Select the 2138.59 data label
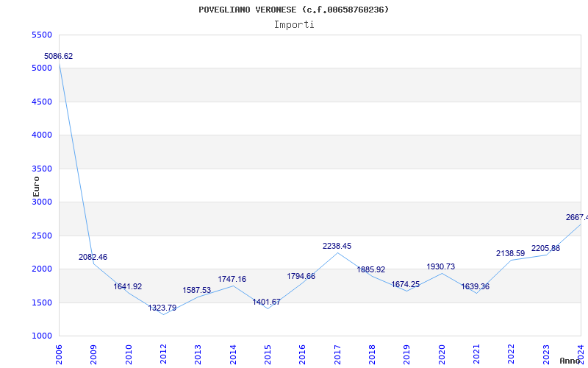This screenshot has width=588, height=368. pyautogui.click(x=510, y=253)
